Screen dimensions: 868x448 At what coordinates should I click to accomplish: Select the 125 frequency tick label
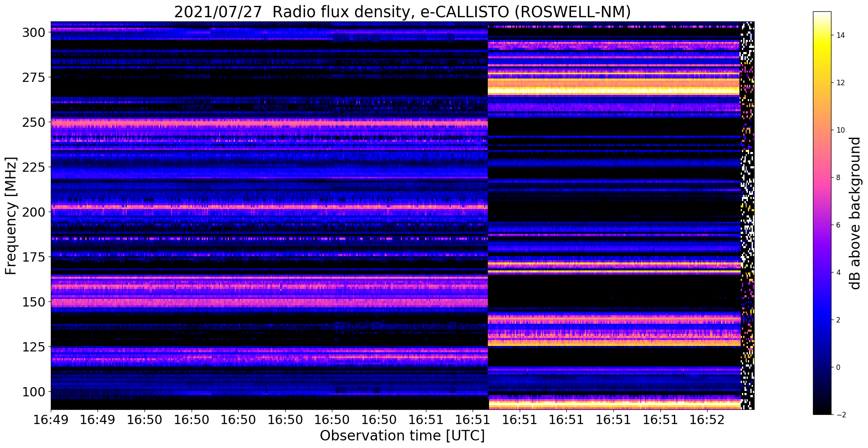(x=34, y=347)
